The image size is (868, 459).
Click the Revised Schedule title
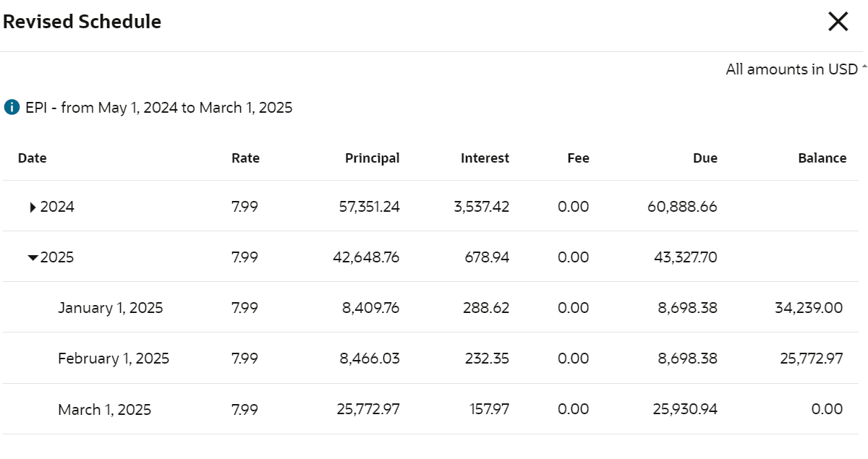[x=82, y=22]
